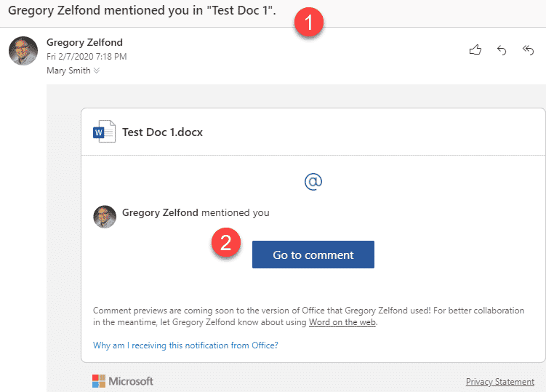The height and width of the screenshot is (392, 546).
Task: Expand the Mary Smith recipient chevron
Action: click(97, 71)
